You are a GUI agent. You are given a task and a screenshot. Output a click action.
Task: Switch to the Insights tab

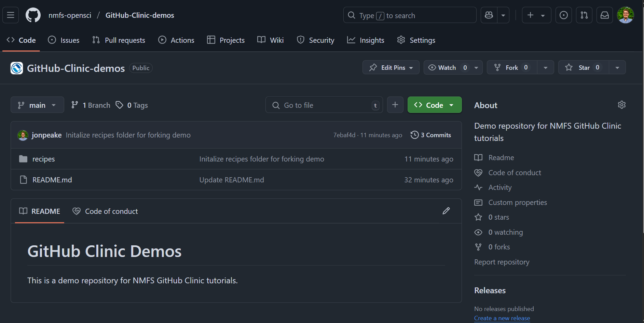(x=366, y=40)
